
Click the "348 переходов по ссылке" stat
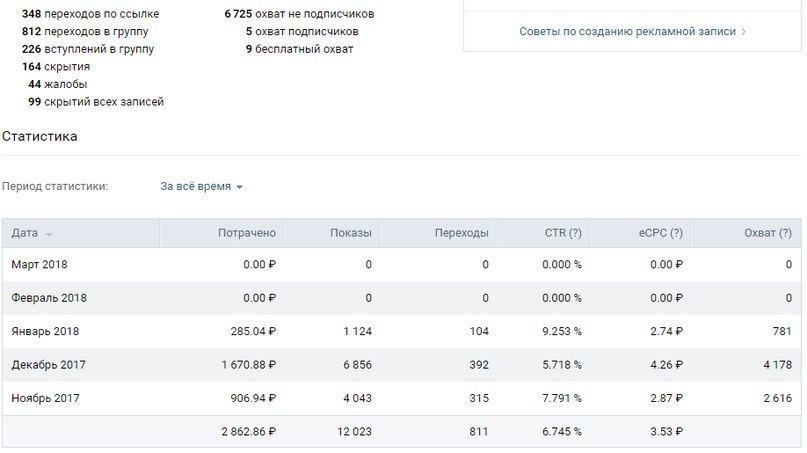coord(91,14)
